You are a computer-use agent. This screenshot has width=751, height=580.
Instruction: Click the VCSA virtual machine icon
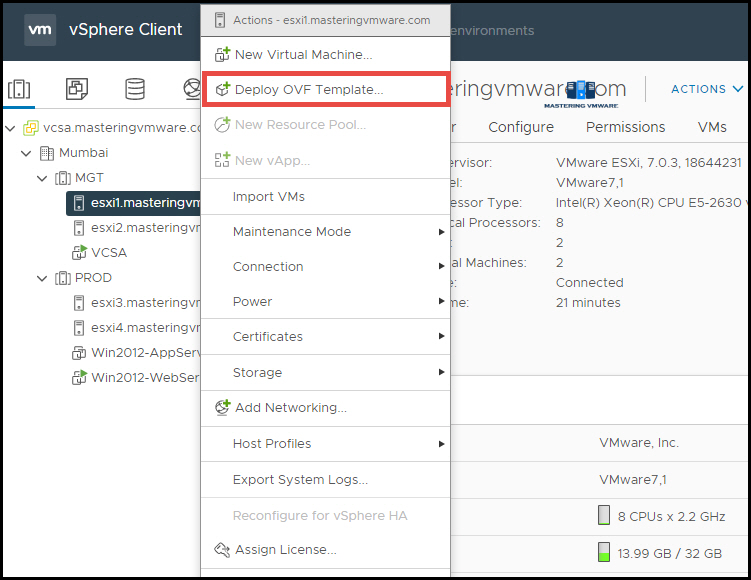(79, 252)
